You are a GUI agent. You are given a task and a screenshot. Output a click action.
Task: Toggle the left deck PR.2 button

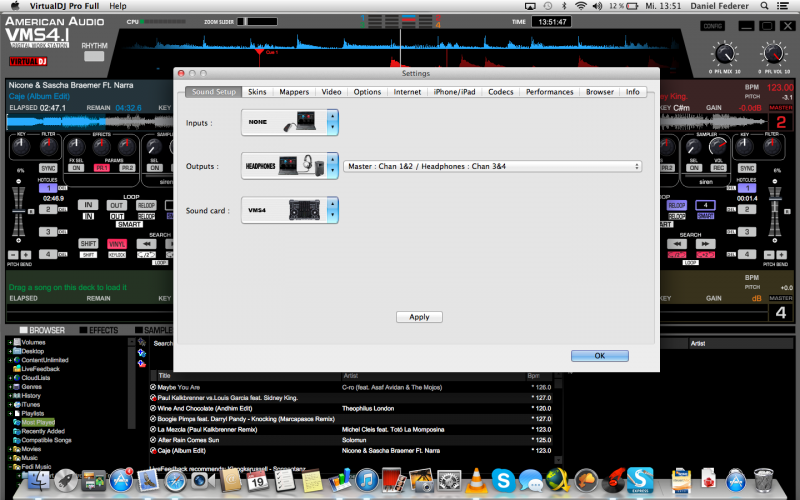tap(127, 168)
